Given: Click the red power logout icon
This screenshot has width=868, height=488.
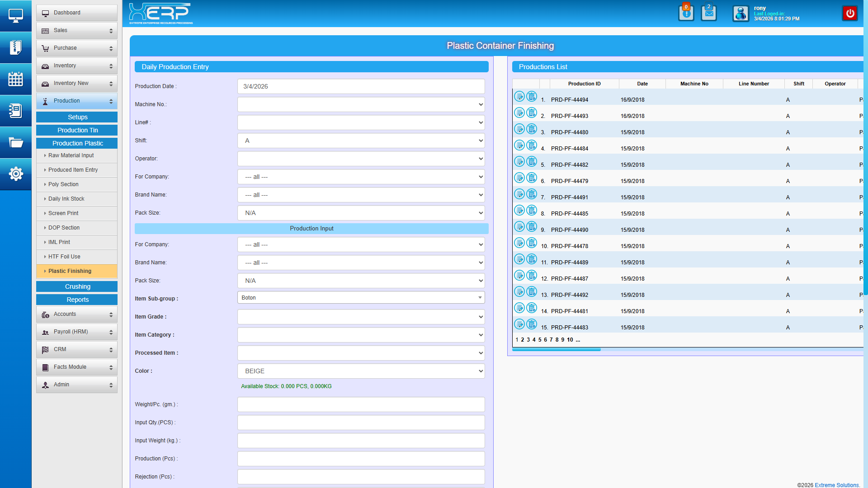Looking at the screenshot, I should point(850,14).
